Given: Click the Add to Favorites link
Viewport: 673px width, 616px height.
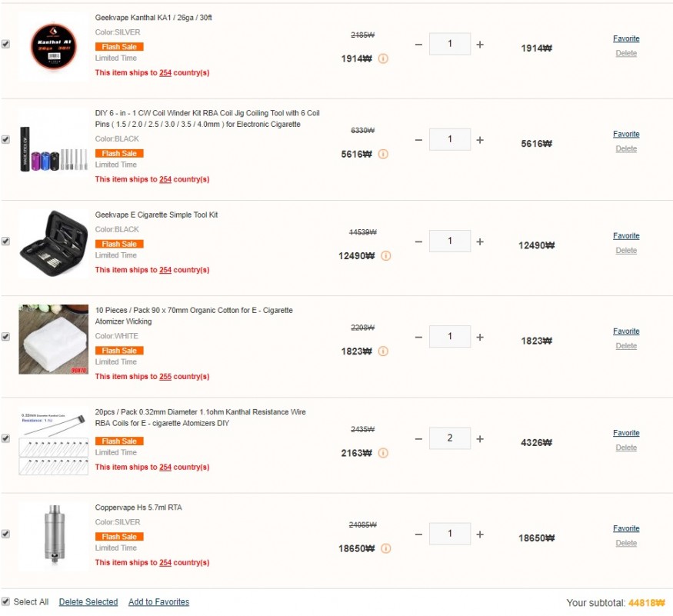Looking at the screenshot, I should 158,602.
